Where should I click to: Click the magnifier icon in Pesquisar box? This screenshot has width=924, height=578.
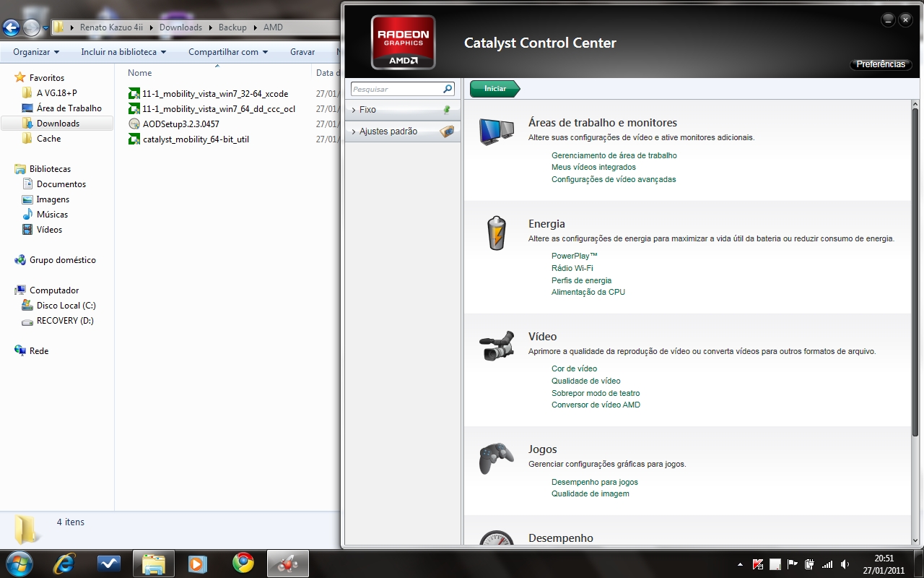448,89
